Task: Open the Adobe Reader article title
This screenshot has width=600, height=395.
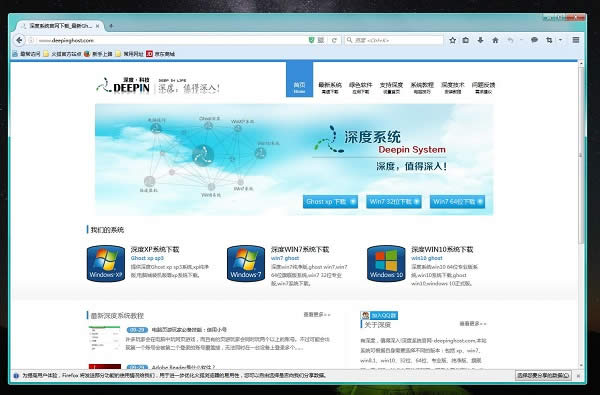Action: tap(183, 367)
